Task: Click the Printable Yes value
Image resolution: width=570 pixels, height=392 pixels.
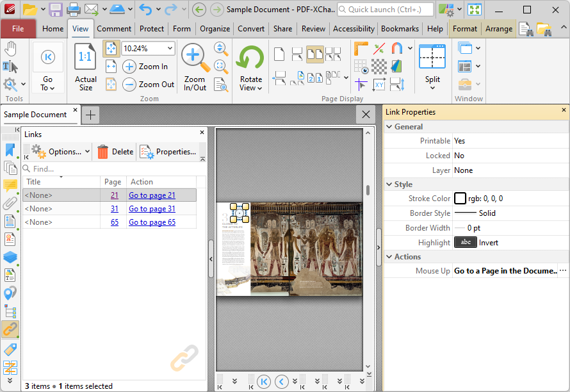Action: pyautogui.click(x=510, y=141)
